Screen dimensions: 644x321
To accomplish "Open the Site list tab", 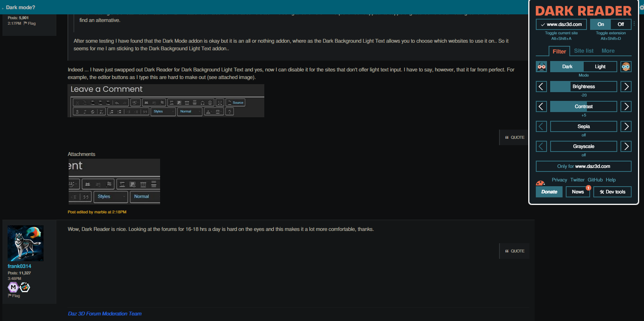I will pyautogui.click(x=584, y=51).
